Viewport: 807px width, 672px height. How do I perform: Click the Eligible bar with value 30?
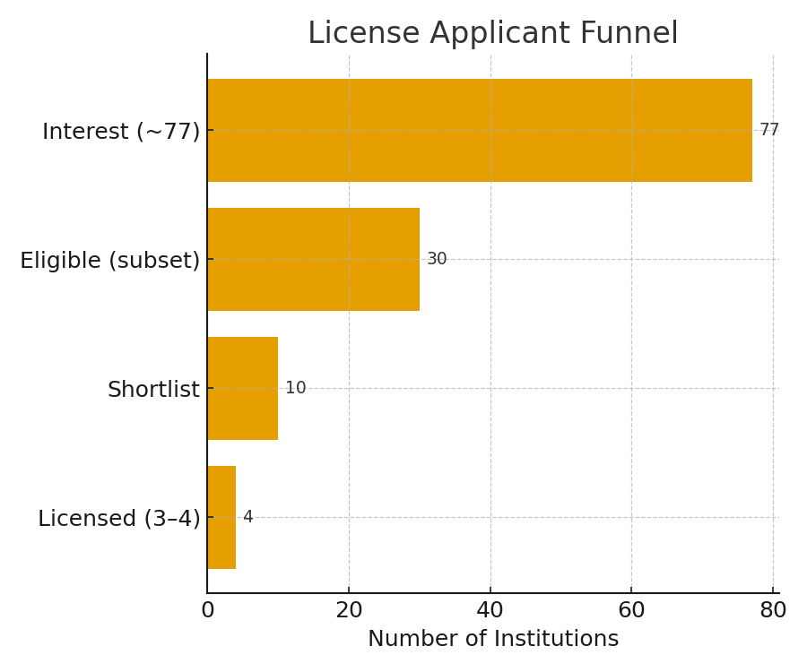coord(314,259)
